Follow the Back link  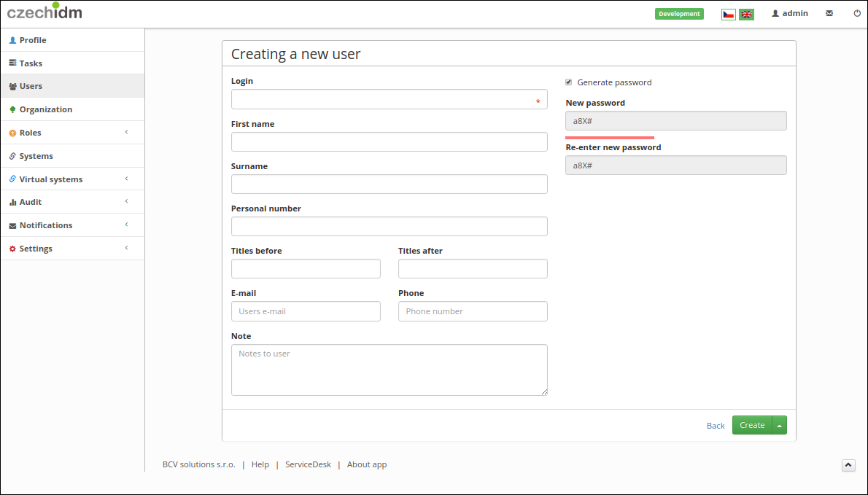(x=716, y=426)
